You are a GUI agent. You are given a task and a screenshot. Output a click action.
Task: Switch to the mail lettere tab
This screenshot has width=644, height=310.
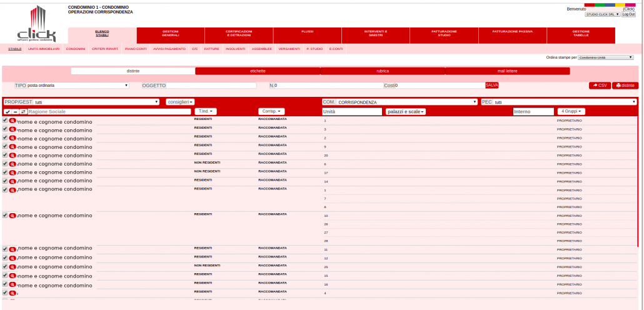[507, 71]
